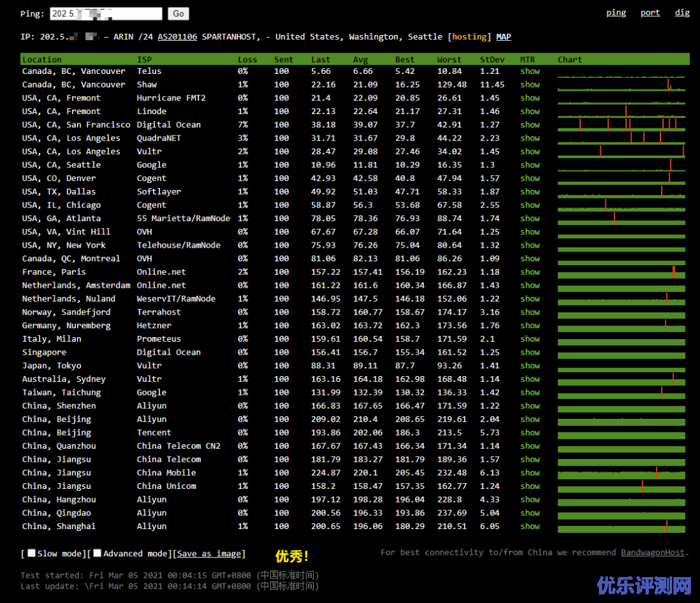The image size is (700, 603).
Task: Show MTR for Germany, Nuremberg row
Action: pos(530,325)
